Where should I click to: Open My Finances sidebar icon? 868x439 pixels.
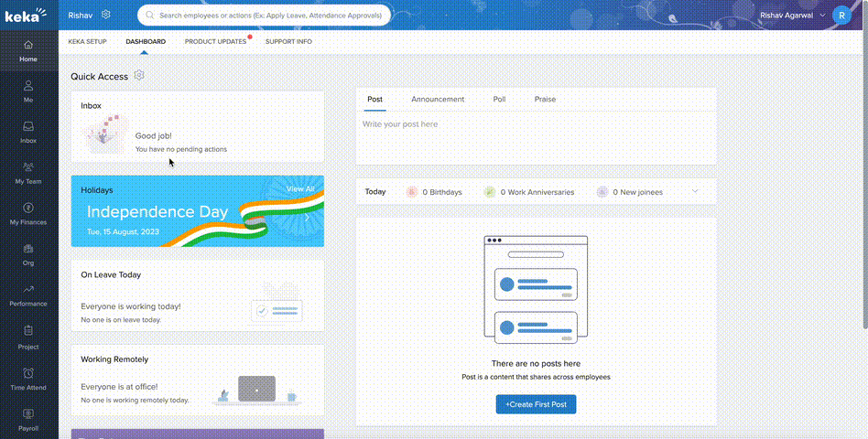(x=28, y=213)
